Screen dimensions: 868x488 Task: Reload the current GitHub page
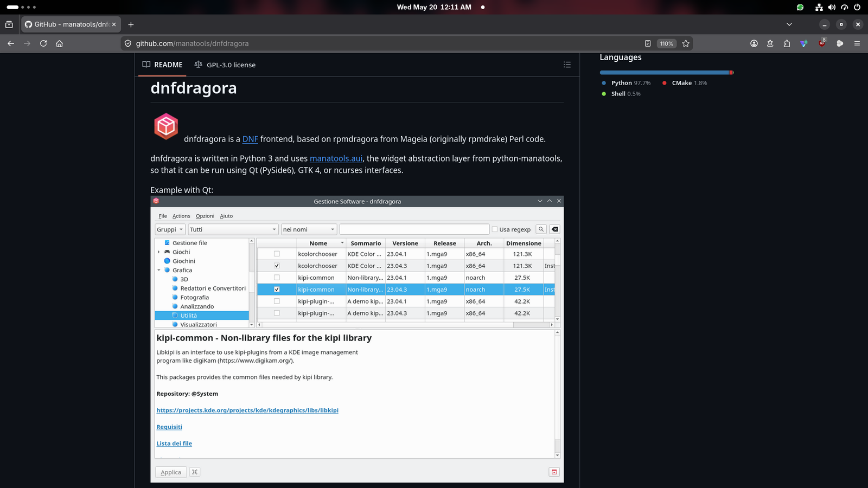[43, 43]
